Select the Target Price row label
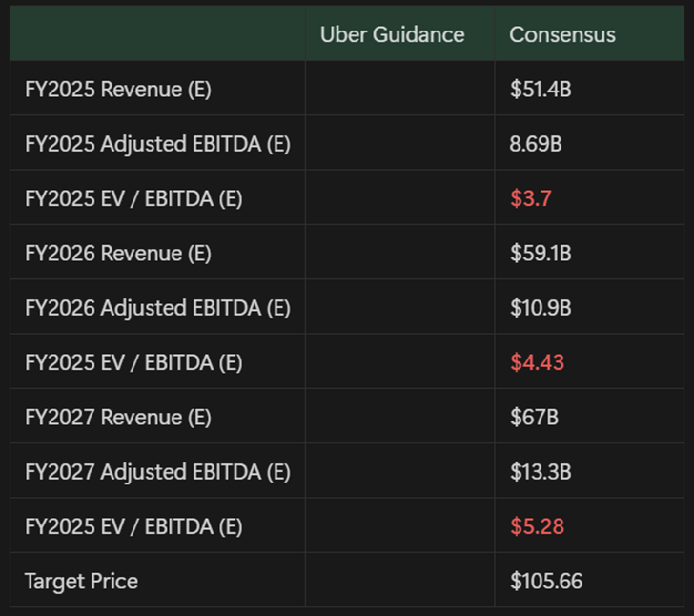Image resolution: width=694 pixels, height=616 pixels. 81,581
